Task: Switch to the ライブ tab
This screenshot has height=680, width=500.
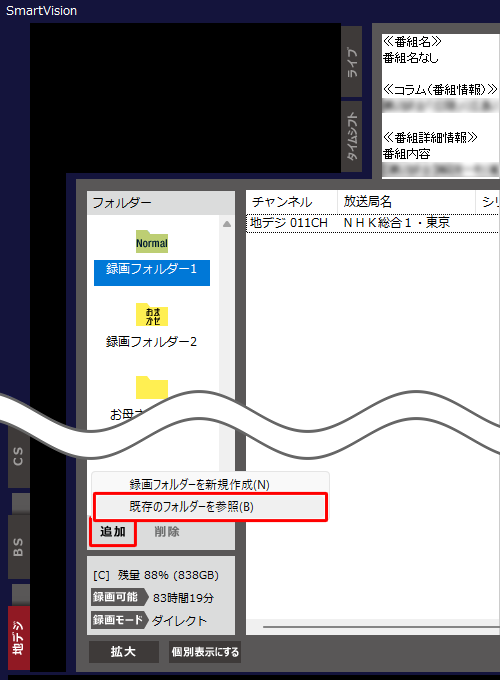Action: pyautogui.click(x=352, y=62)
